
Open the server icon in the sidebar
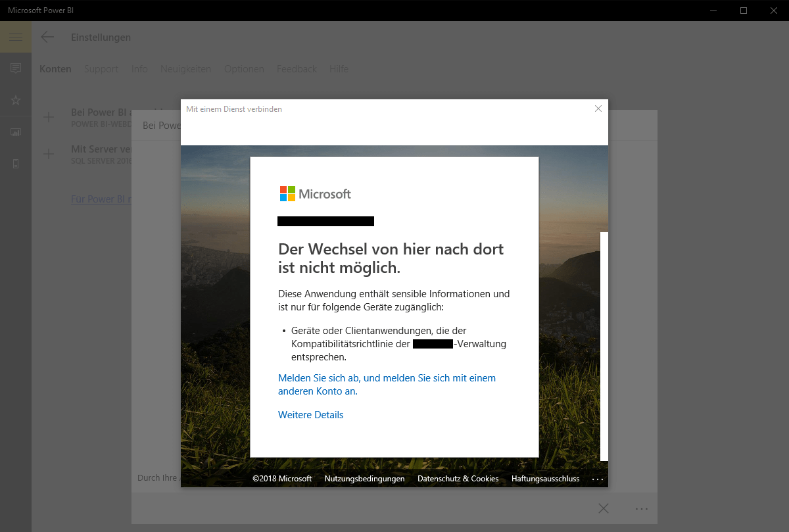[x=16, y=164]
